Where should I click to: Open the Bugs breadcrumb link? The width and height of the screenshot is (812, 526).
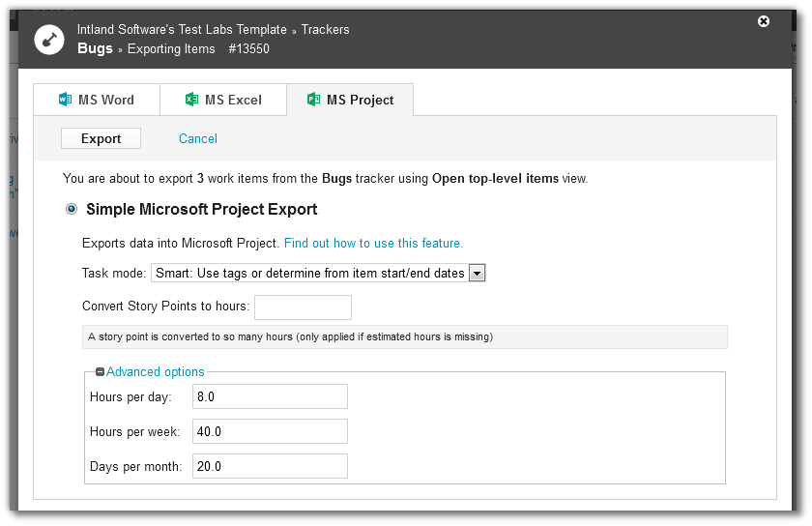(95, 48)
